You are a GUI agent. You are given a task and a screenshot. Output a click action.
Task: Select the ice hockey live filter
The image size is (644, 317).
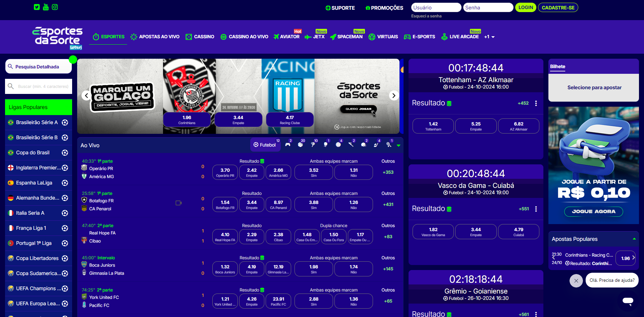(376, 145)
